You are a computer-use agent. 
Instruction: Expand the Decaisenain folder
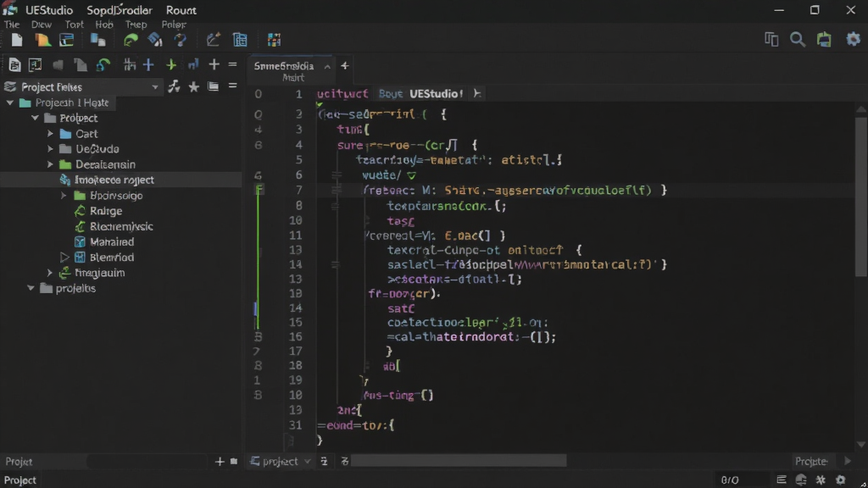[x=50, y=164]
